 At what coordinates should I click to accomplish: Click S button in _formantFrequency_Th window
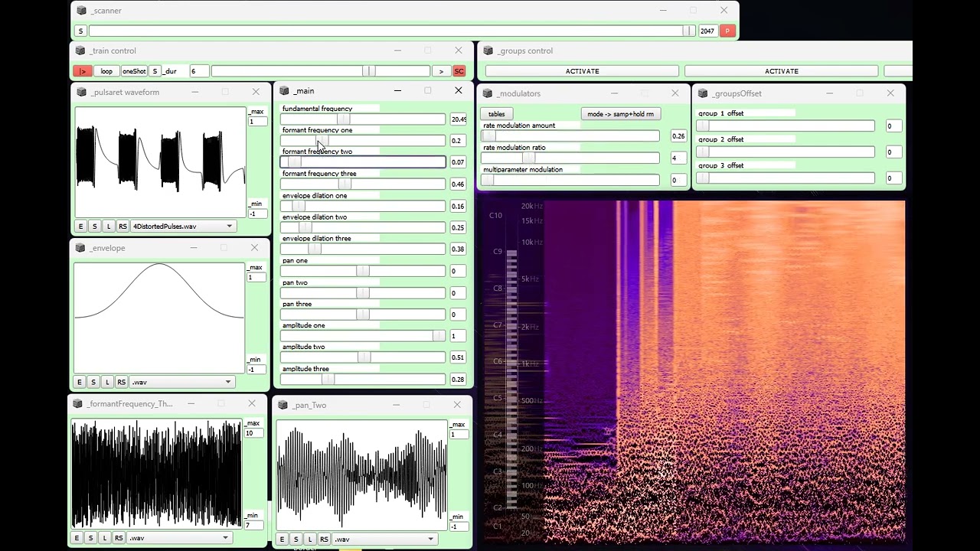pos(90,538)
